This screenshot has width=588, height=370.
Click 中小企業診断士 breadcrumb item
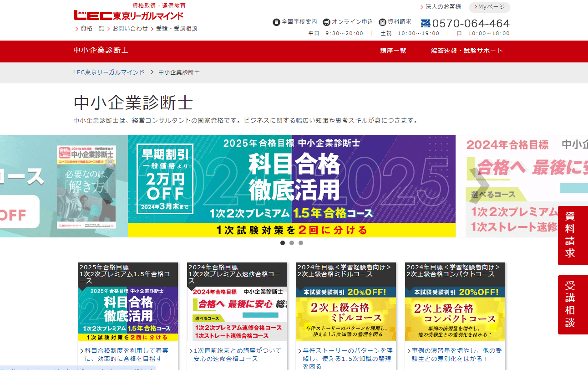[179, 72]
